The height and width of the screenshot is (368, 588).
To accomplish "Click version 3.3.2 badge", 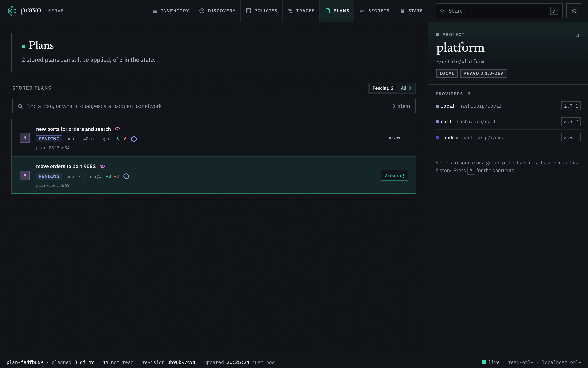I will (571, 121).
